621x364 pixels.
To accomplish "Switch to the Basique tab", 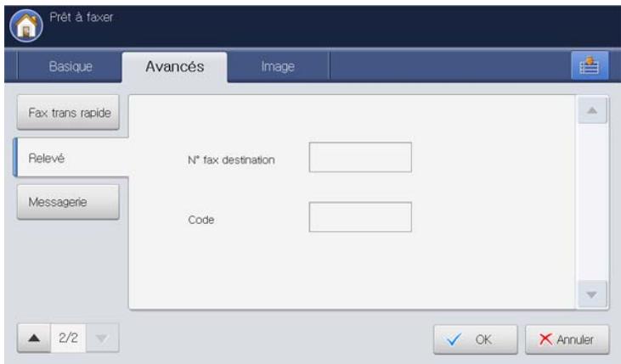I will coord(71,66).
